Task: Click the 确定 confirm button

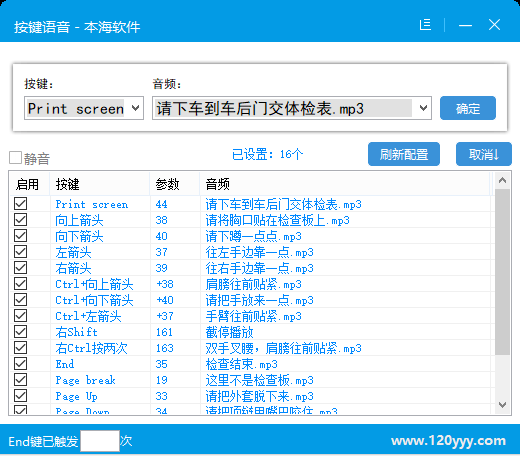Action: pos(468,108)
